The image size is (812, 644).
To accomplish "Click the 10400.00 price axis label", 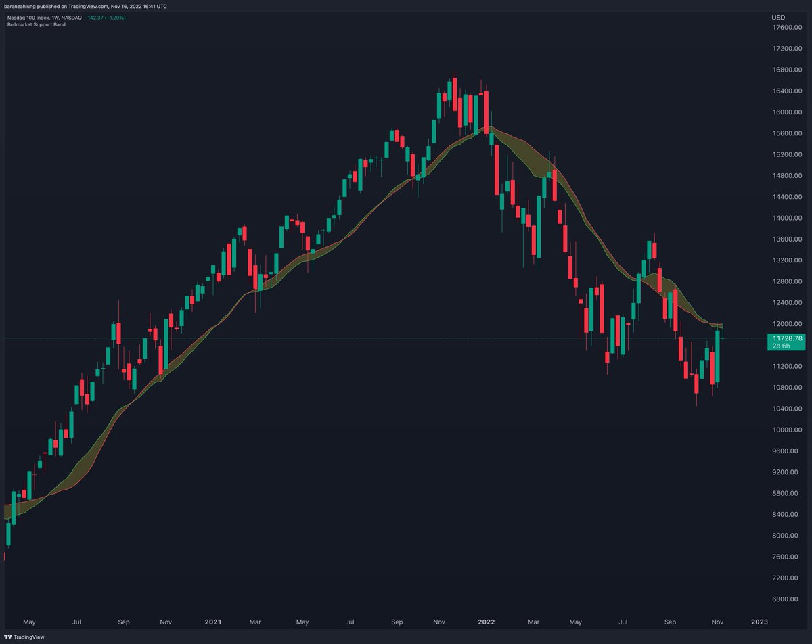I will [788, 409].
